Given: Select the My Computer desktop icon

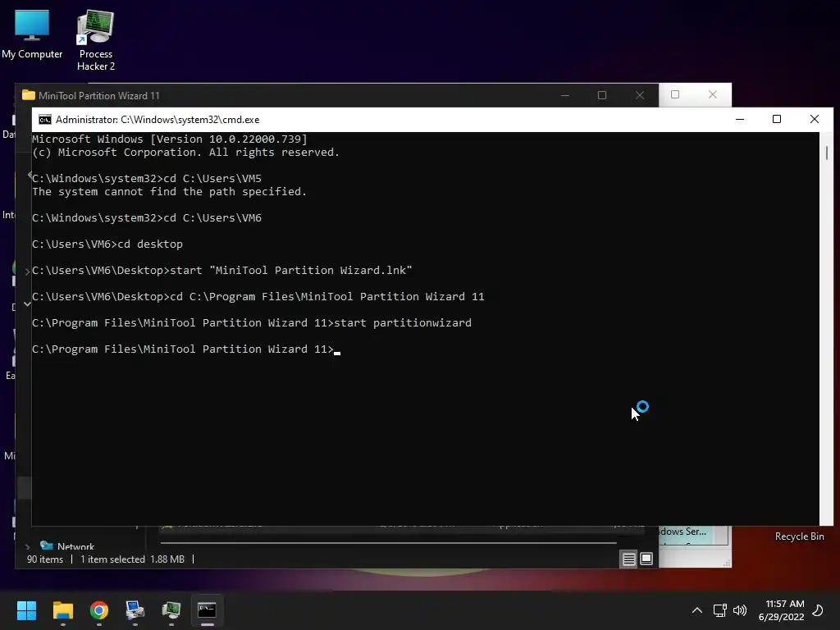Looking at the screenshot, I should (x=32, y=34).
